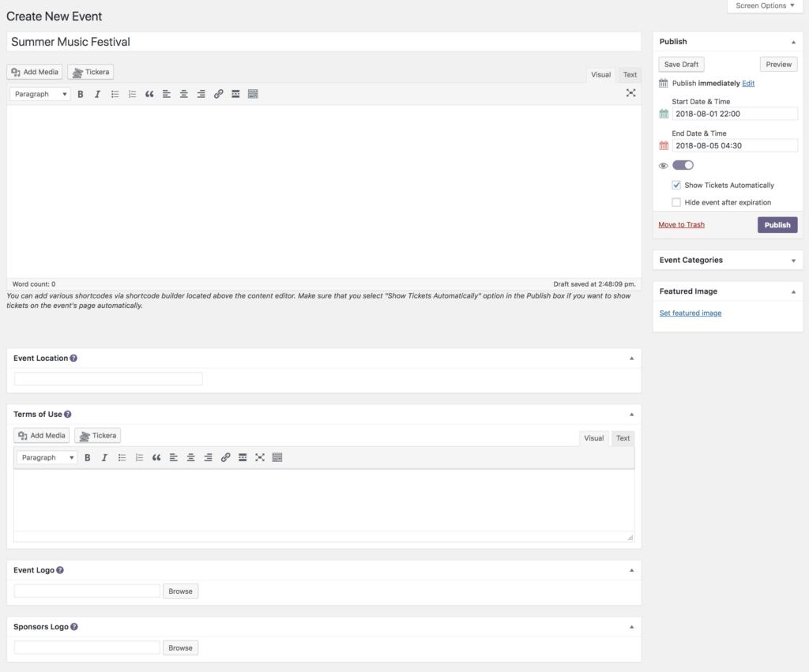This screenshot has height=672, width=809.
Task: Apply italic formatting in the main editor
Action: [97, 94]
